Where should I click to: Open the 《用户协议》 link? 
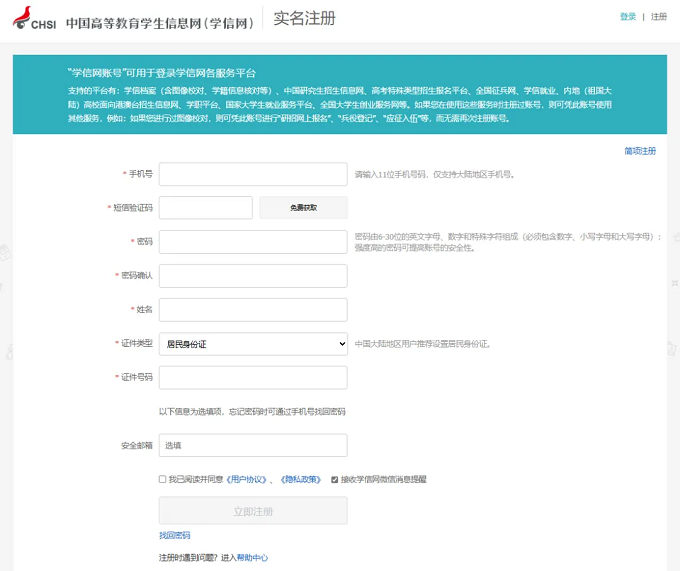pyautogui.click(x=246, y=479)
